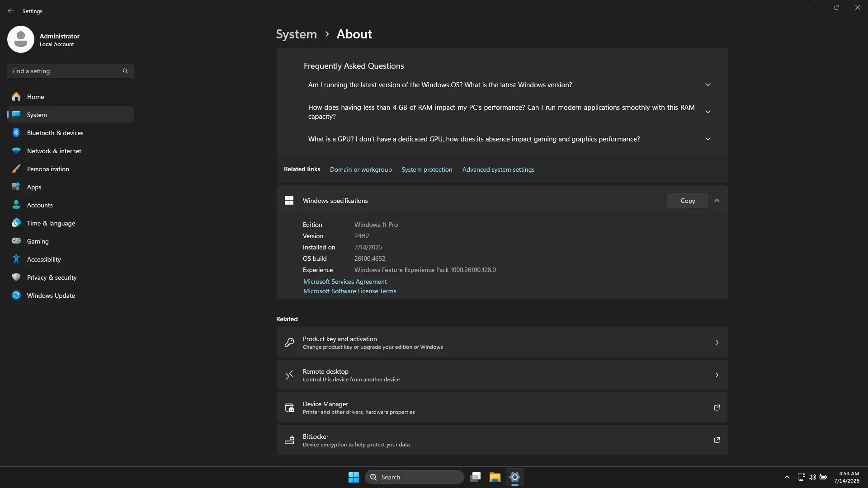Collapse the Windows specifications section

717,201
